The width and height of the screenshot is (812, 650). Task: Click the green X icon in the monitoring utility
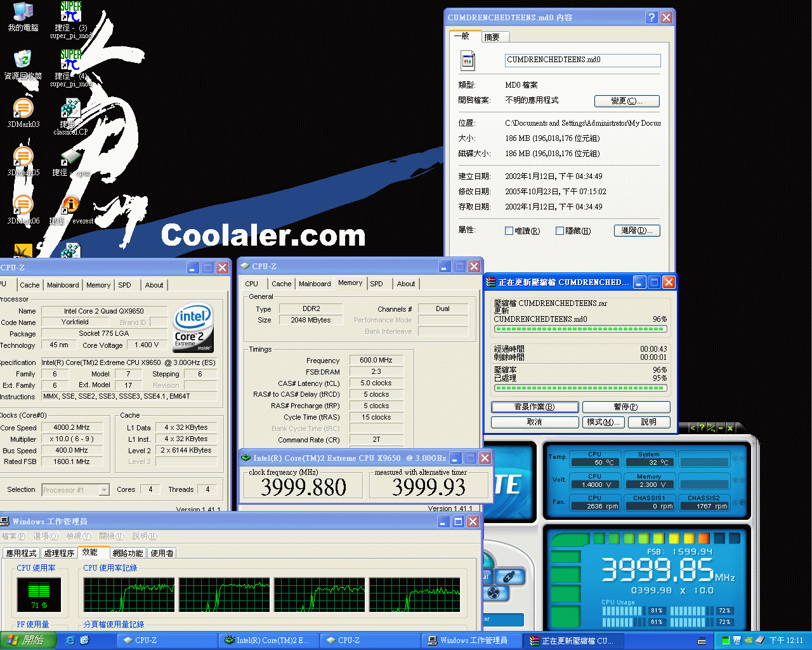click(x=730, y=428)
